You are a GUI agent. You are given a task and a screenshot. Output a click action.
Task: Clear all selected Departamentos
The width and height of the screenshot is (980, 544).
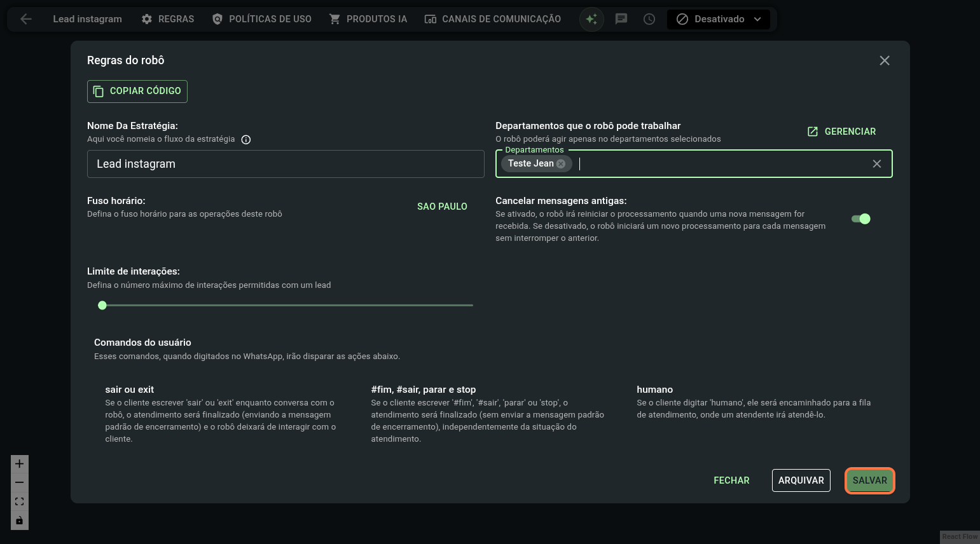coord(876,164)
